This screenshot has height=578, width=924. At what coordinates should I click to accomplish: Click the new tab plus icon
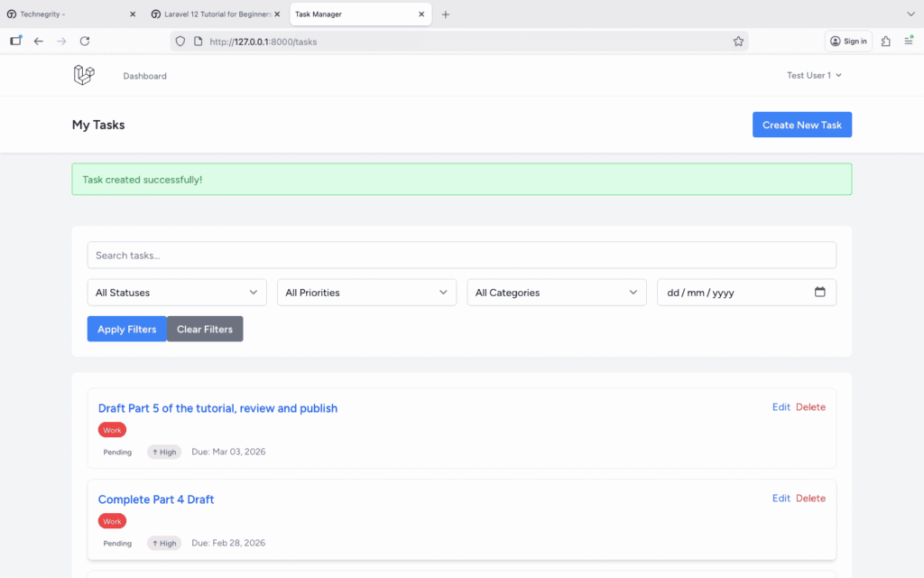(446, 14)
